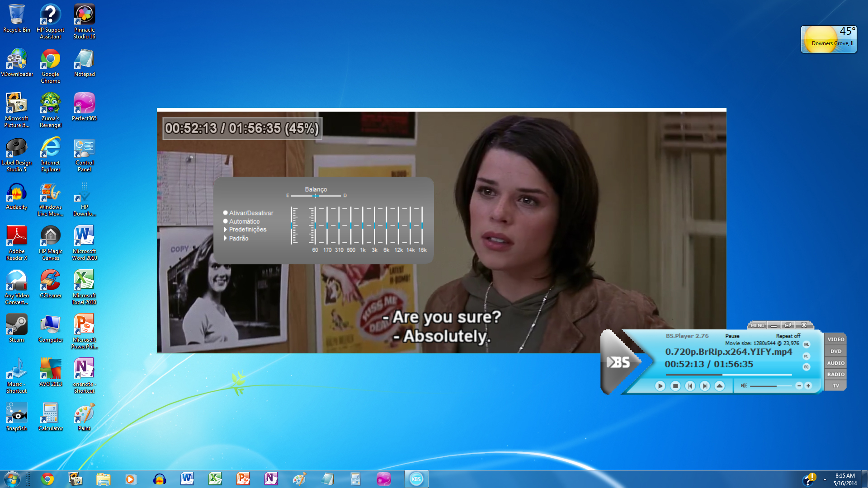Open Any Video Converter desktop icon
868x488 pixels.
coord(17,287)
